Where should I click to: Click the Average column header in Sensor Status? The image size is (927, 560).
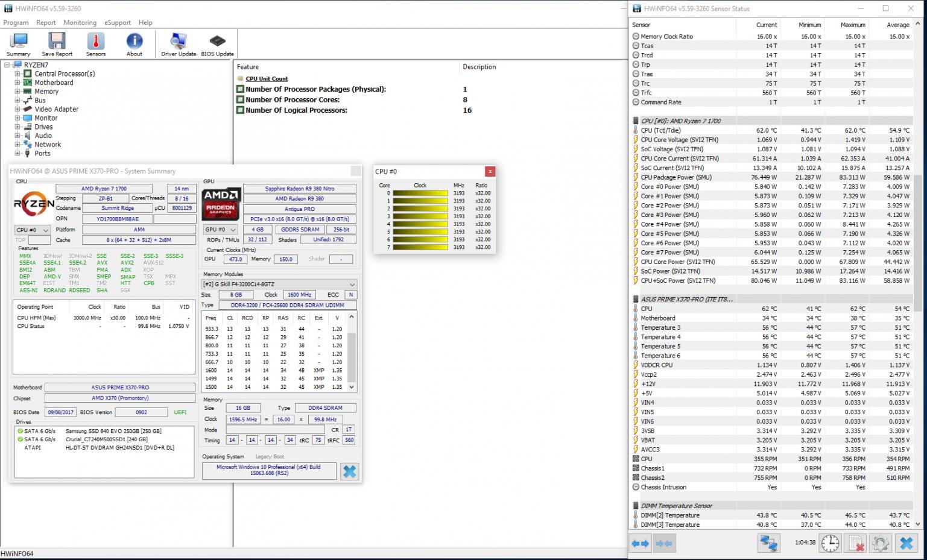pyautogui.click(x=897, y=25)
